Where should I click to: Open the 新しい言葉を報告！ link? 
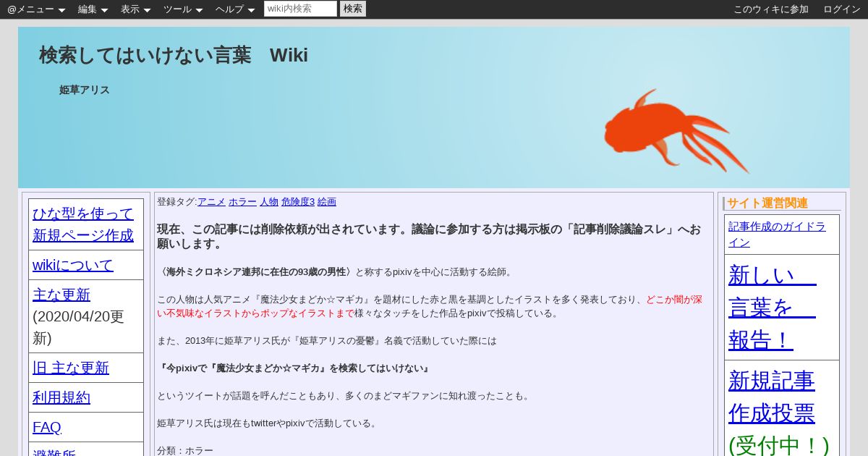pos(773,307)
